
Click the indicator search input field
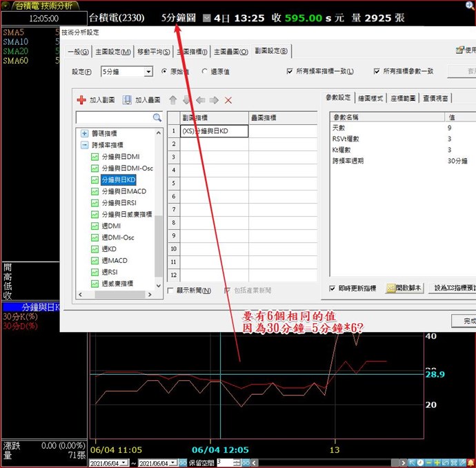click(x=114, y=118)
